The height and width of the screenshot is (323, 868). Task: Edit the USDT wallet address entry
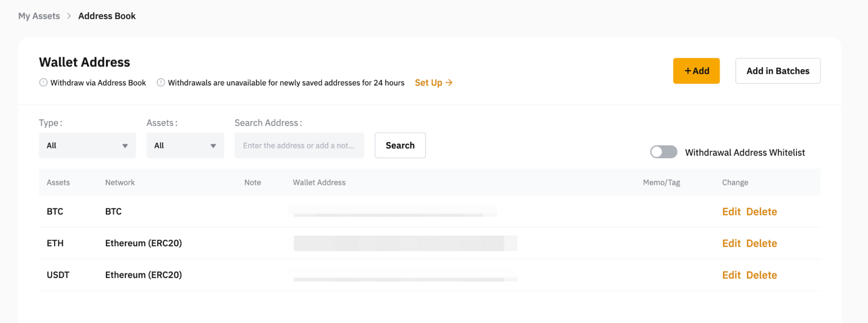tap(731, 275)
